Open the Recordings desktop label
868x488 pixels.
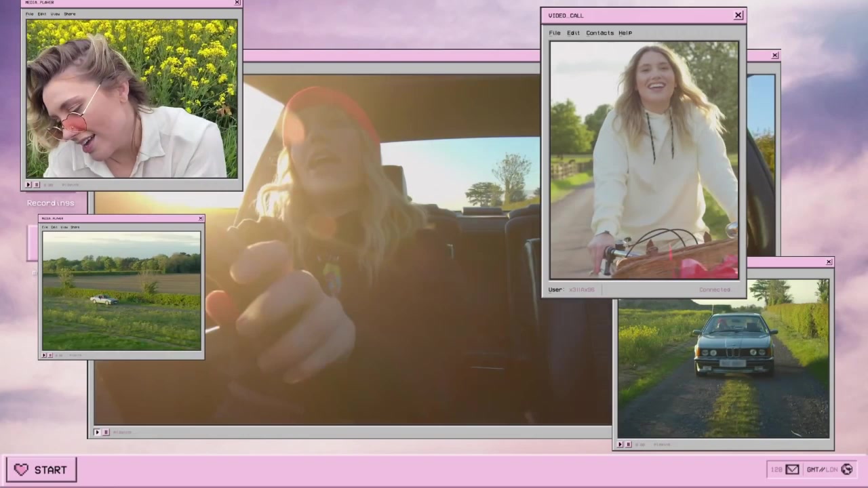50,203
